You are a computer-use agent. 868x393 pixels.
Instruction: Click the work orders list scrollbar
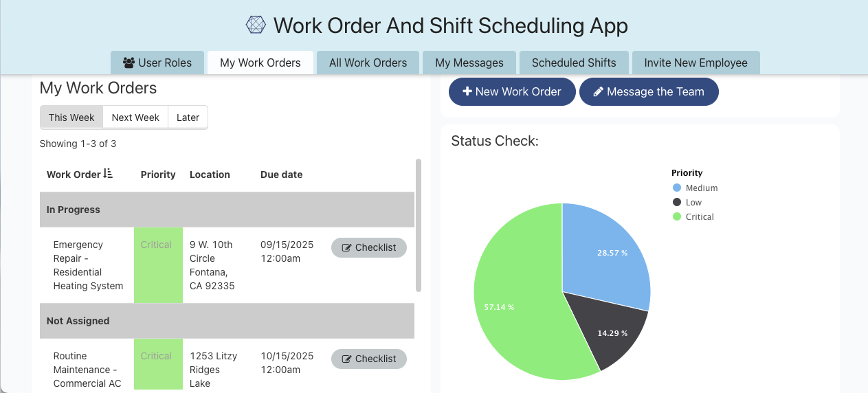pos(419,225)
